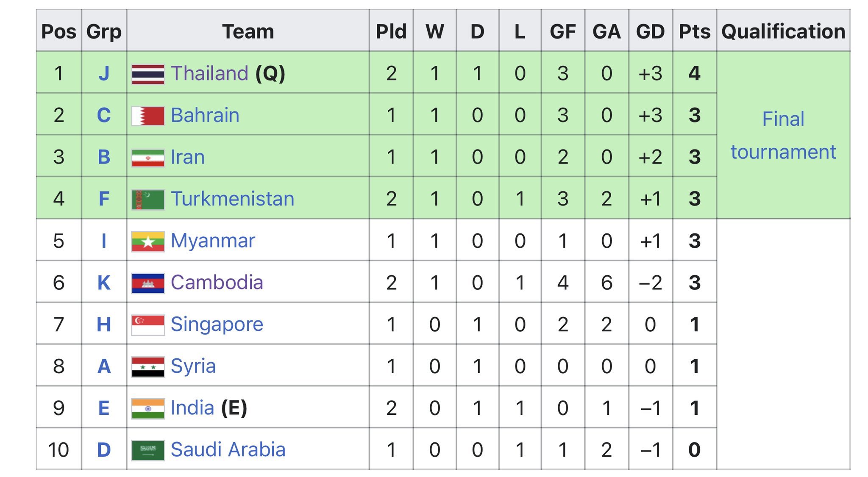Open the Saudi Arabia team link

[228, 449]
